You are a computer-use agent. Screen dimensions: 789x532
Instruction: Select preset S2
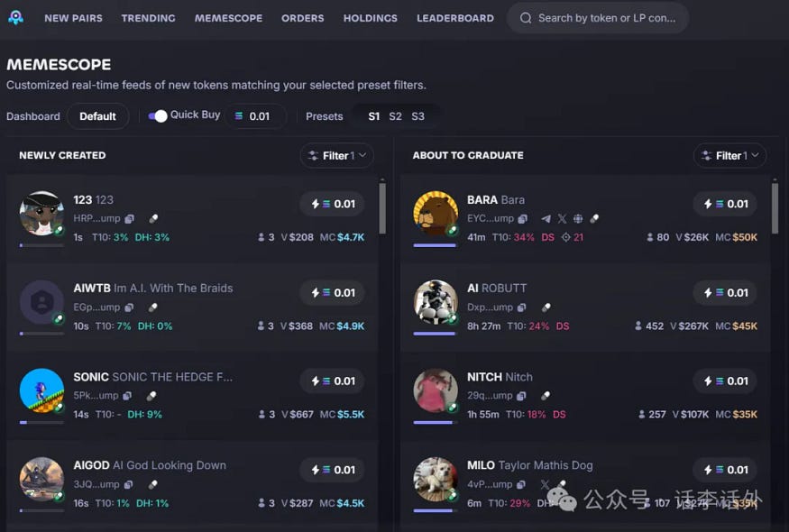[x=396, y=116]
